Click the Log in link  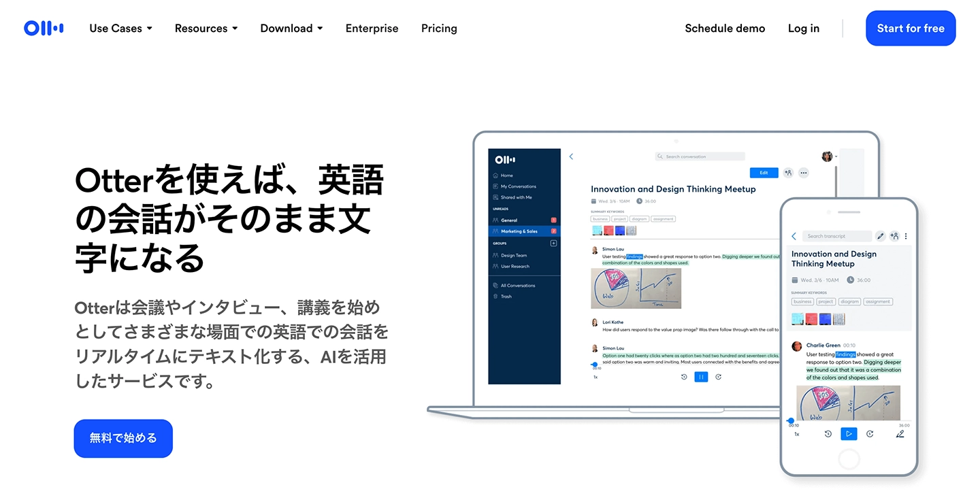804,28
